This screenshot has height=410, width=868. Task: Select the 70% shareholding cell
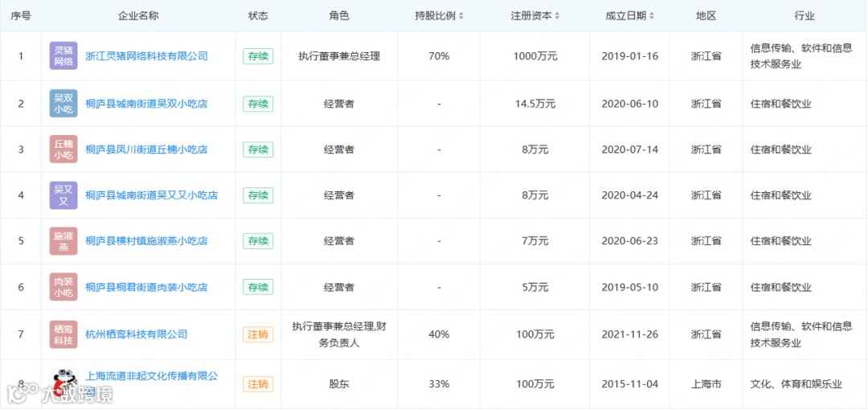(439, 56)
